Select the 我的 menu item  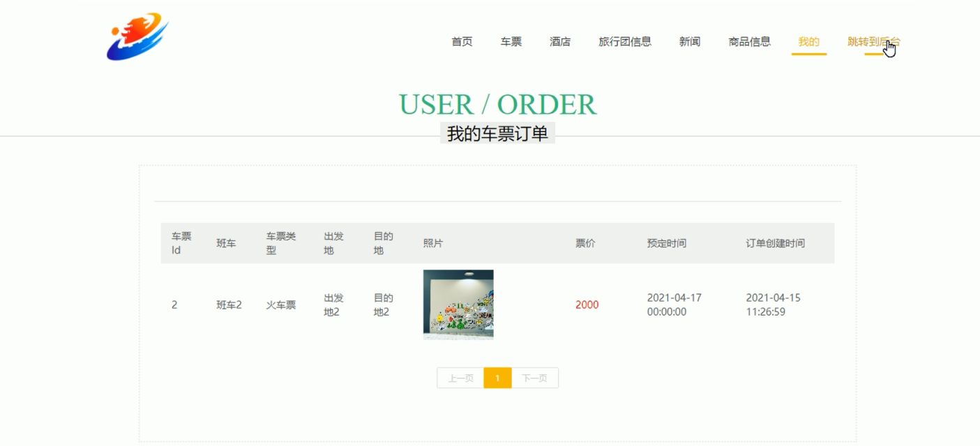(x=809, y=42)
